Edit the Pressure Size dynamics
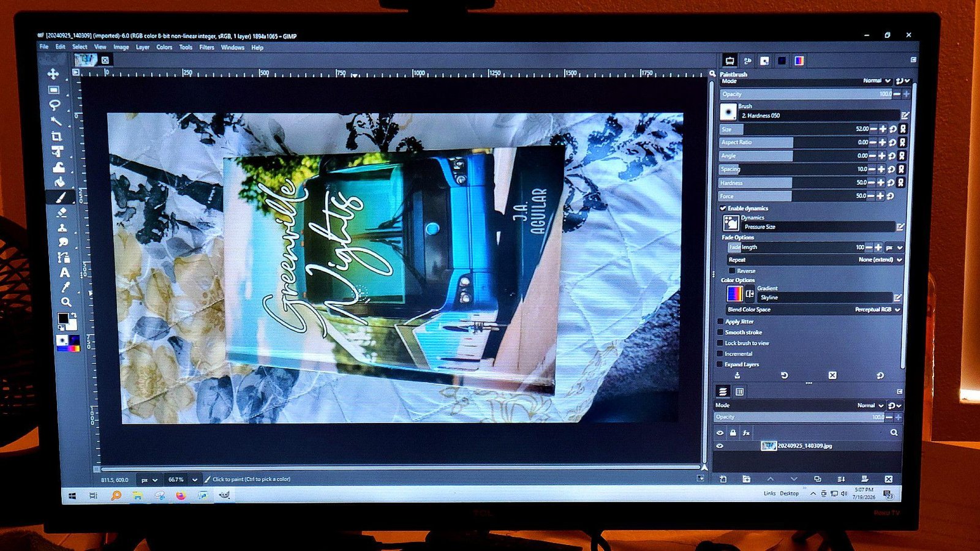 [900, 227]
